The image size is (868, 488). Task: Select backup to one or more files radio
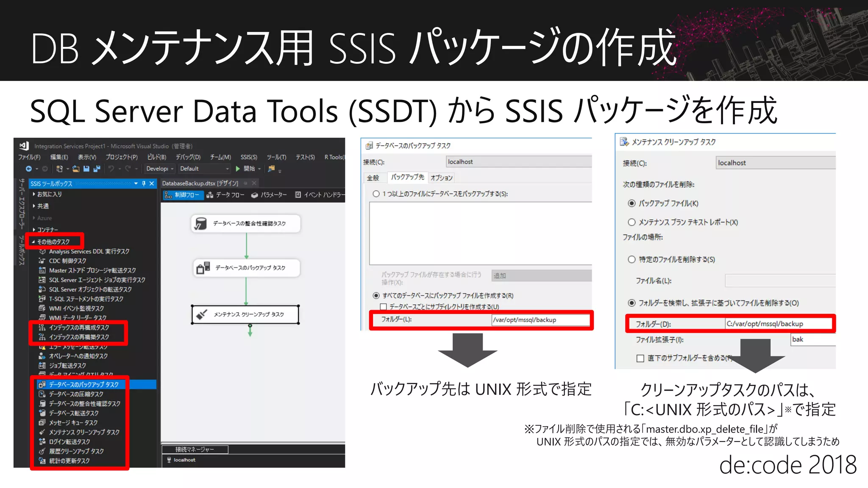(376, 194)
